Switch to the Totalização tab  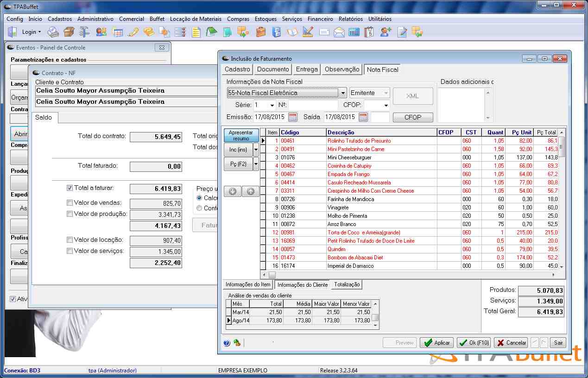(x=347, y=284)
